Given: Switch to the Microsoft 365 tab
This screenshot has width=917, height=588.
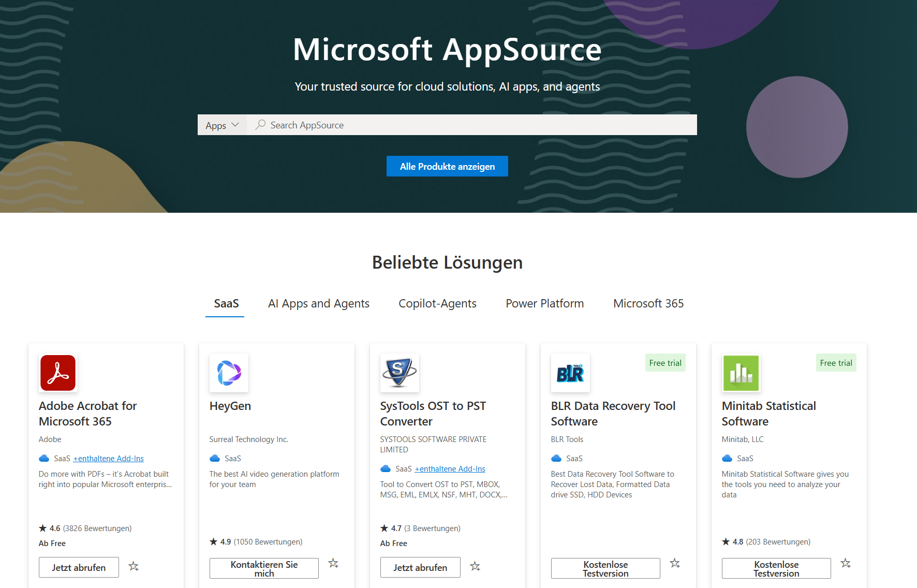Looking at the screenshot, I should coord(648,304).
